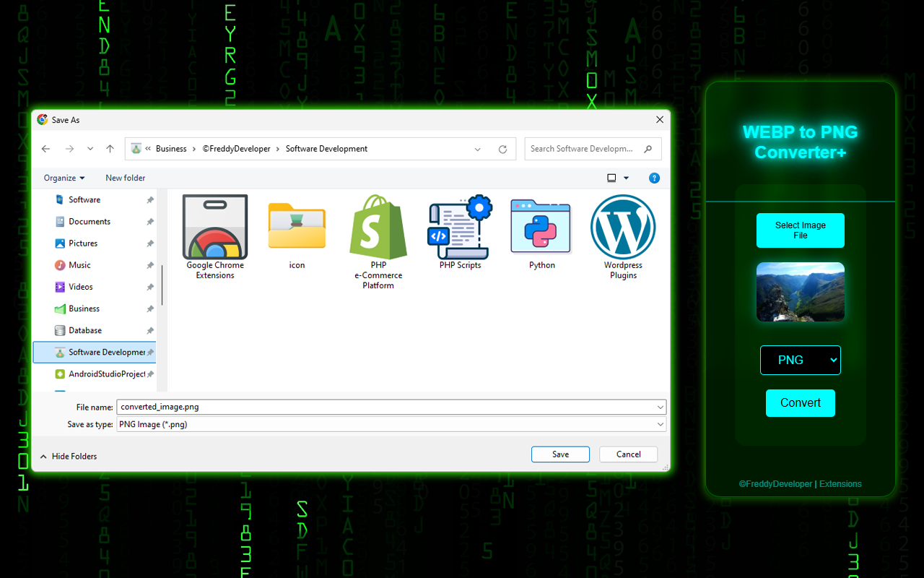
Task: Select AndroidStudioProjects in the navigation pane
Action: click(107, 374)
